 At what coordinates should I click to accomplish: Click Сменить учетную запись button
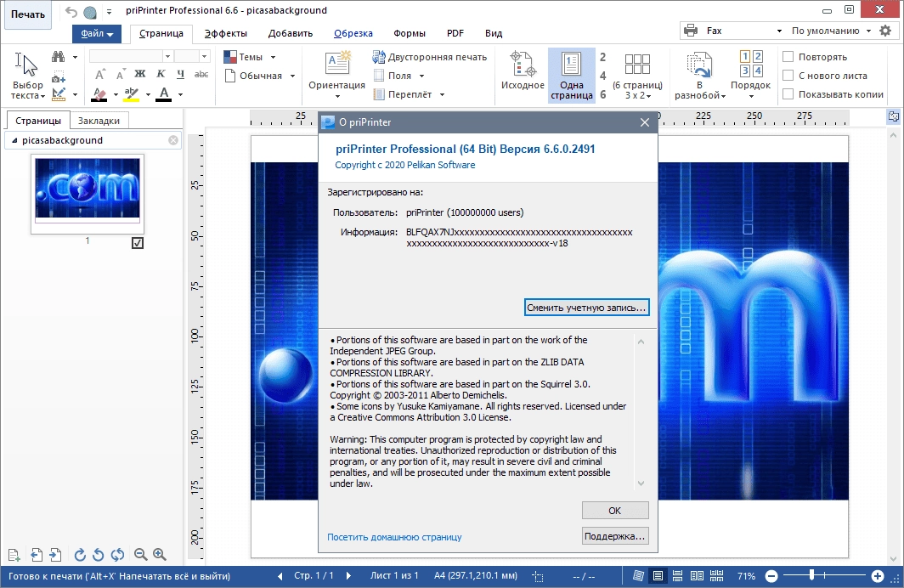pos(586,308)
